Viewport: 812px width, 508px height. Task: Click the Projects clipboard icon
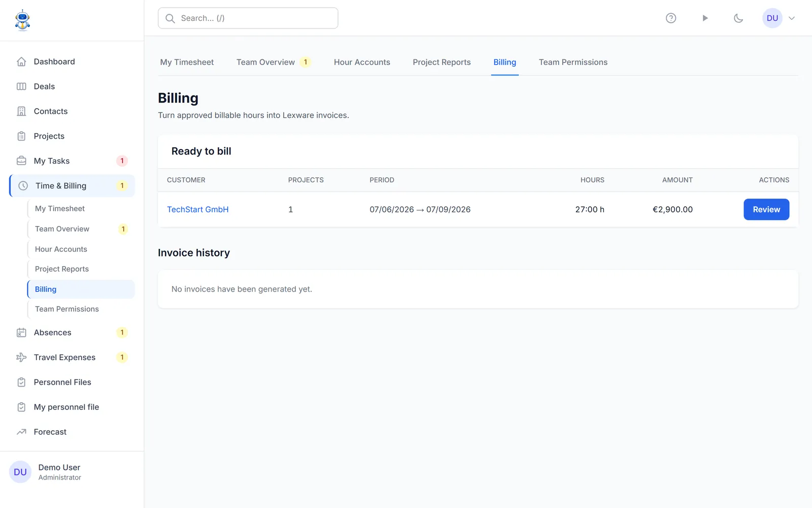click(21, 136)
